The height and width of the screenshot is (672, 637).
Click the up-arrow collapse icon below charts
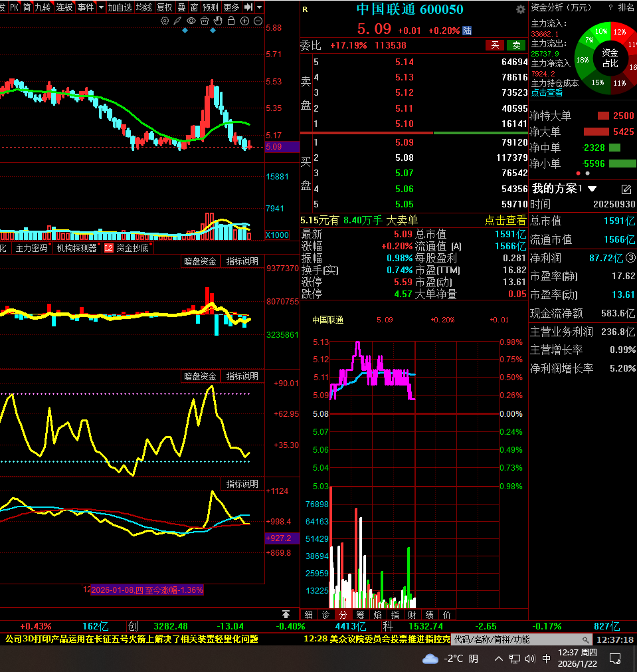coord(286,614)
